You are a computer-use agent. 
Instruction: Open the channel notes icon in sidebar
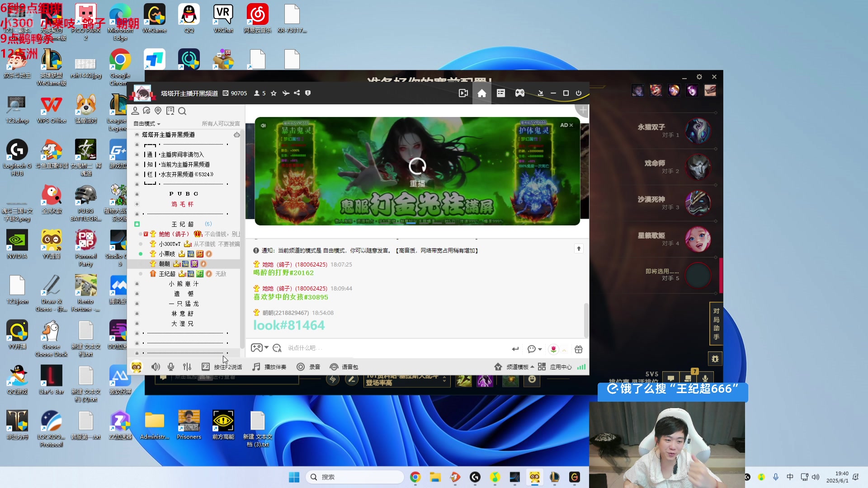point(170,111)
